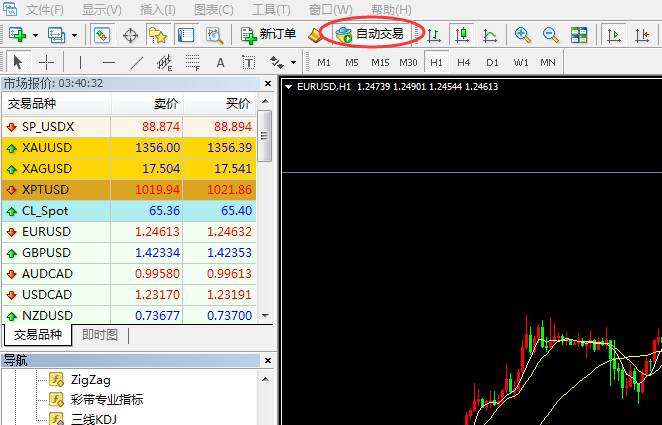Open the 文件(F) menu
The image size is (662, 425).
(x=45, y=10)
